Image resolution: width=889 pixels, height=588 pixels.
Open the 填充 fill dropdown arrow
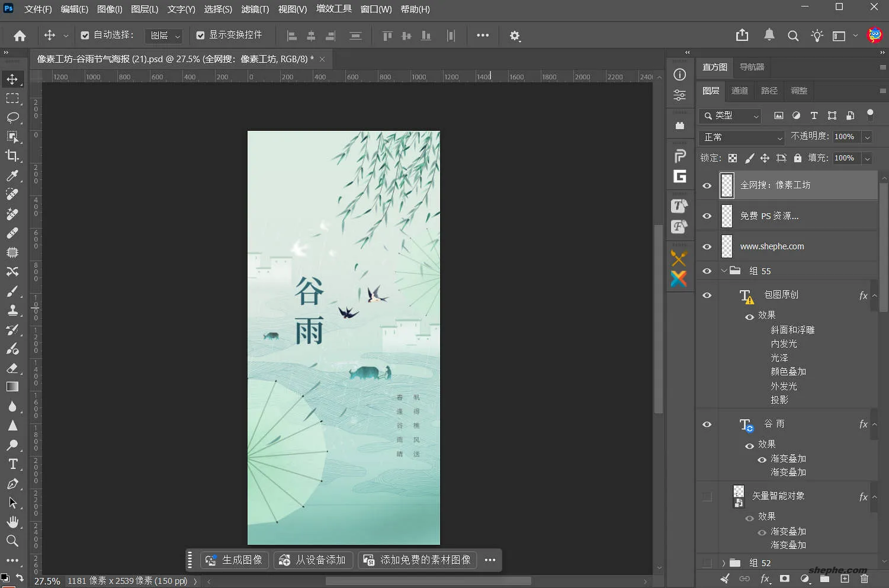[x=867, y=158]
